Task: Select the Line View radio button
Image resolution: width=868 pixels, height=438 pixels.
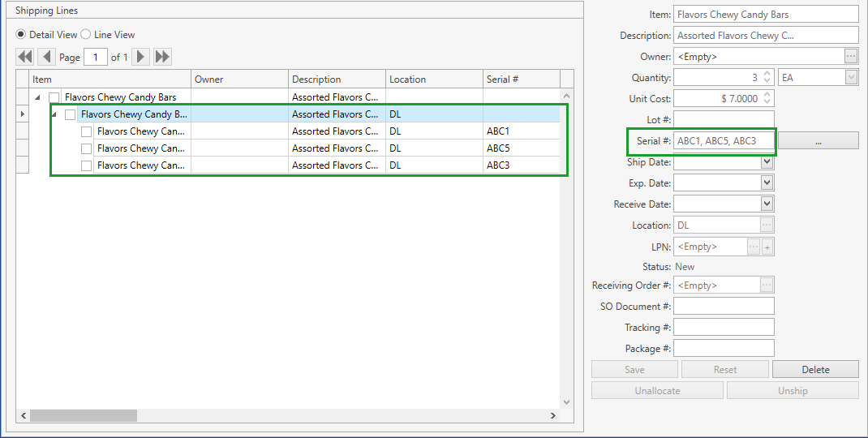Action: 86,35
